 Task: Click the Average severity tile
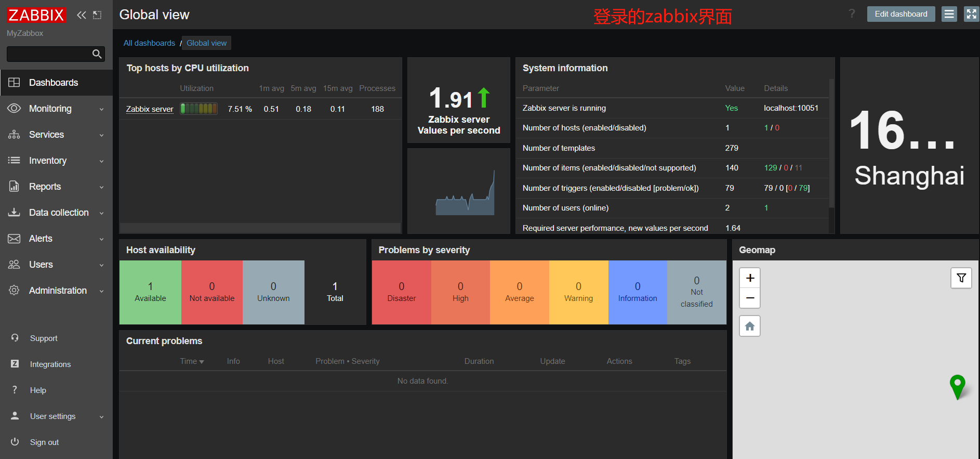(520, 292)
